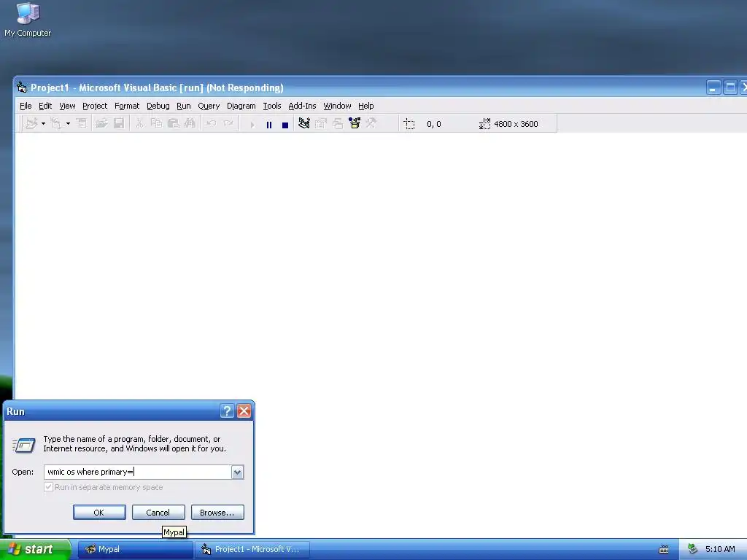The image size is (747, 560).
Task: Click the Start play button in toolbar
Action: 252,125
